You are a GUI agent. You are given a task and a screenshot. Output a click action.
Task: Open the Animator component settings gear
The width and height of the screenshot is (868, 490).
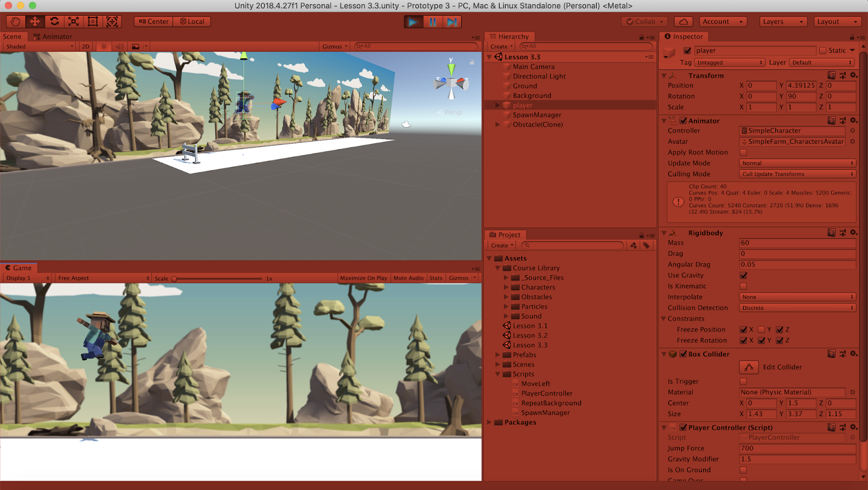(853, 120)
